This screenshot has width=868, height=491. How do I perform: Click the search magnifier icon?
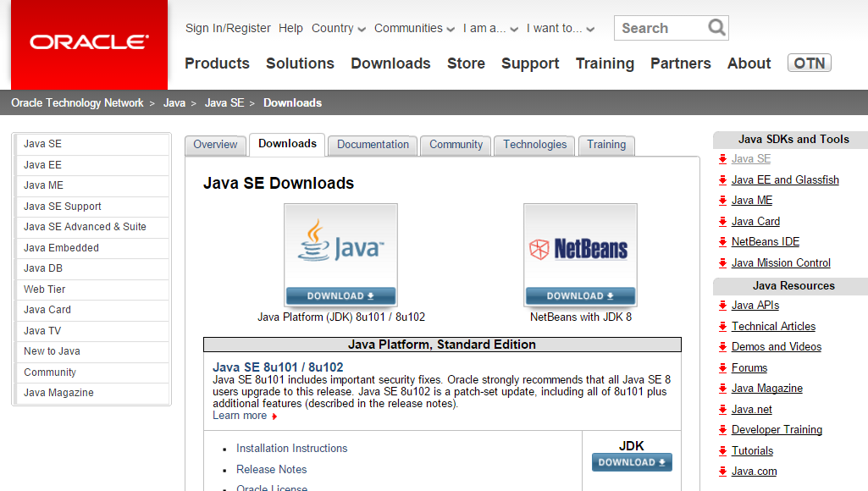click(x=716, y=27)
